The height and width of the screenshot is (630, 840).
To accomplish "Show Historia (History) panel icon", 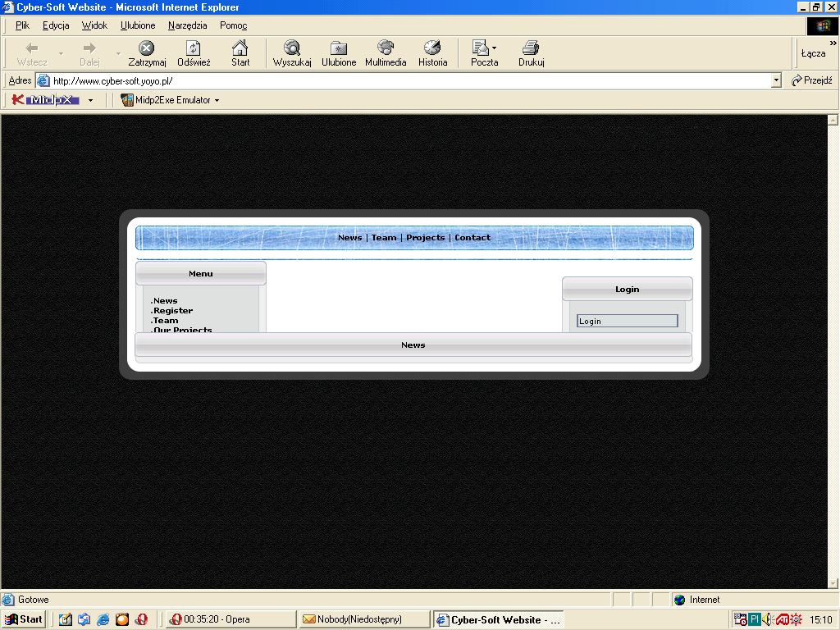I will pyautogui.click(x=432, y=48).
